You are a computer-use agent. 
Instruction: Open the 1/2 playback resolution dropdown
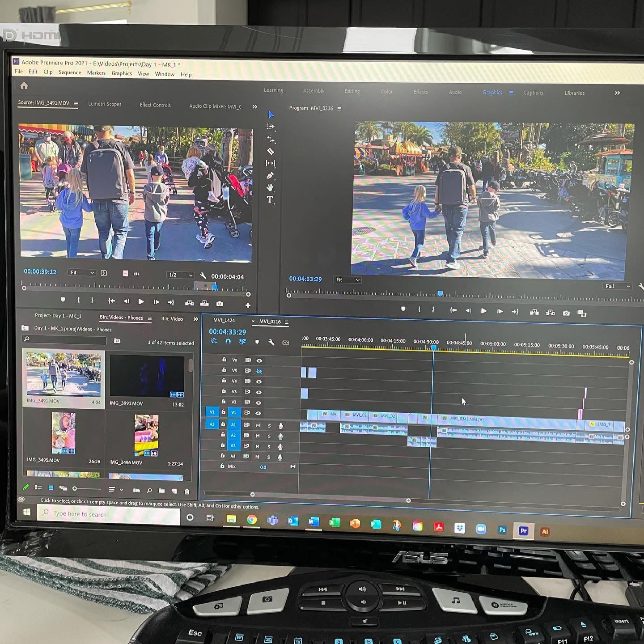pyautogui.click(x=180, y=275)
